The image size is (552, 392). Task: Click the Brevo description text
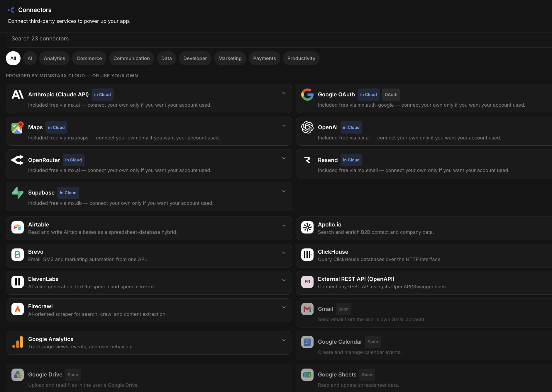coord(88,259)
